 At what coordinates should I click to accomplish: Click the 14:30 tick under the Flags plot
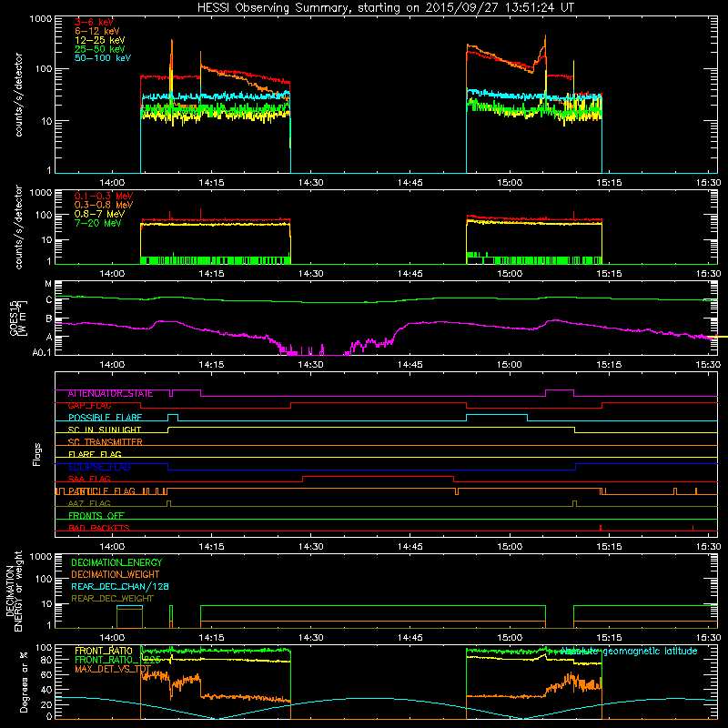pos(310,547)
